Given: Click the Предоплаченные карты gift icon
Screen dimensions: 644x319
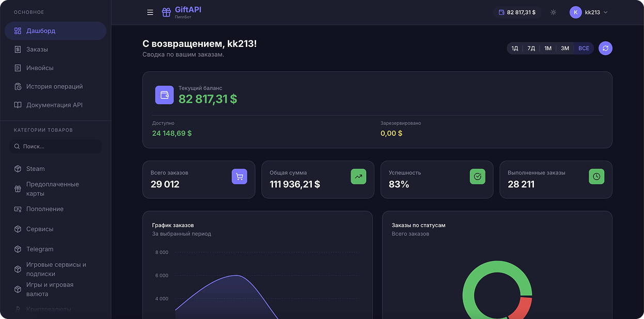Looking at the screenshot, I should (18, 189).
